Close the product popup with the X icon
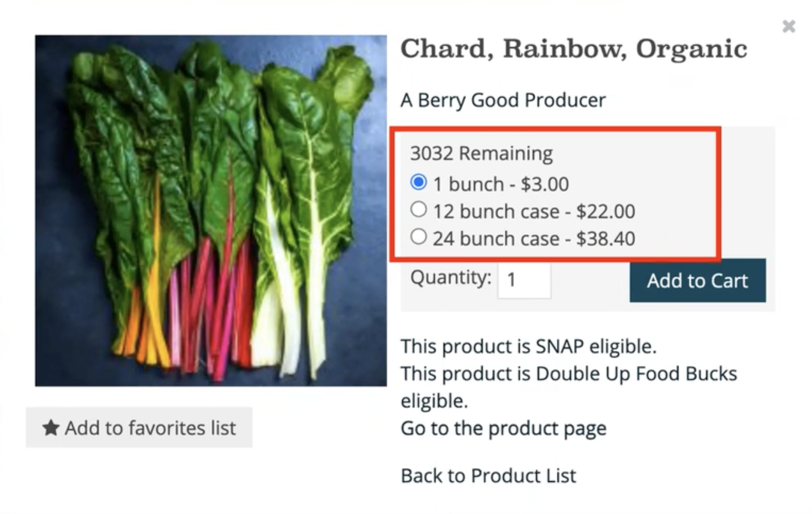Viewport: 812px width, 514px height. pyautogui.click(x=789, y=26)
